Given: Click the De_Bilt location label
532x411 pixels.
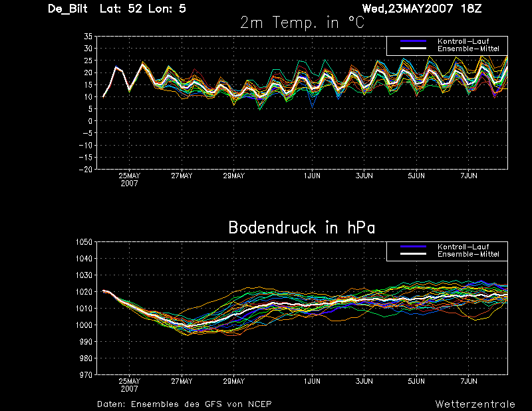Looking at the screenshot, I should point(68,9).
